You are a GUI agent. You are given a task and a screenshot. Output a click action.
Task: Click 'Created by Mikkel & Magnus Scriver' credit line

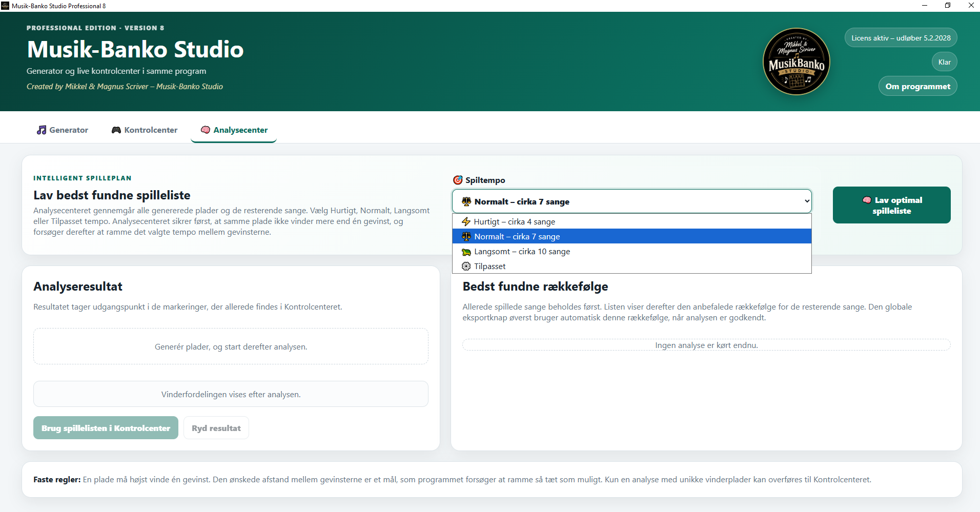coord(125,87)
